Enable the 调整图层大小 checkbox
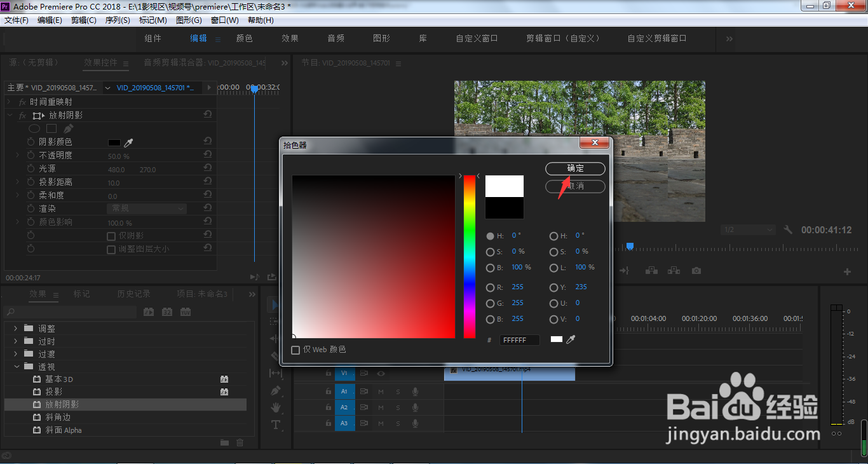This screenshot has height=464, width=868. (x=111, y=250)
